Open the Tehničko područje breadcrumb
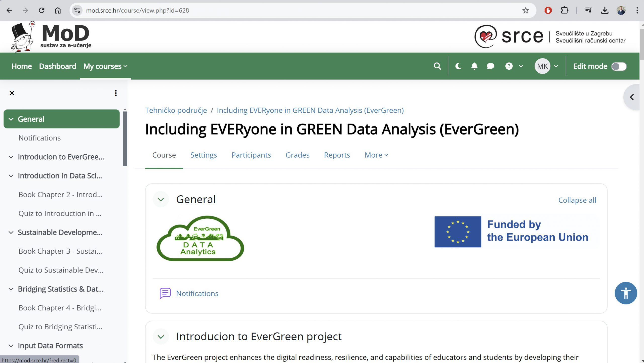 [176, 110]
